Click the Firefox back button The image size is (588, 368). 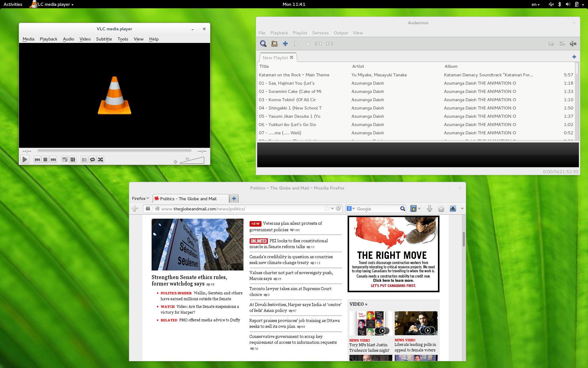pyautogui.click(x=135, y=209)
